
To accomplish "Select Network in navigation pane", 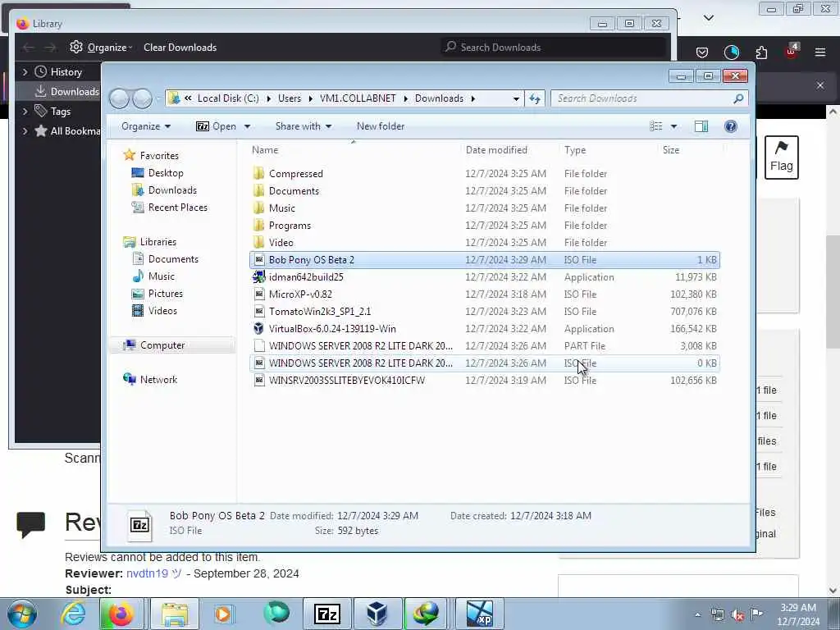I will click(x=158, y=379).
